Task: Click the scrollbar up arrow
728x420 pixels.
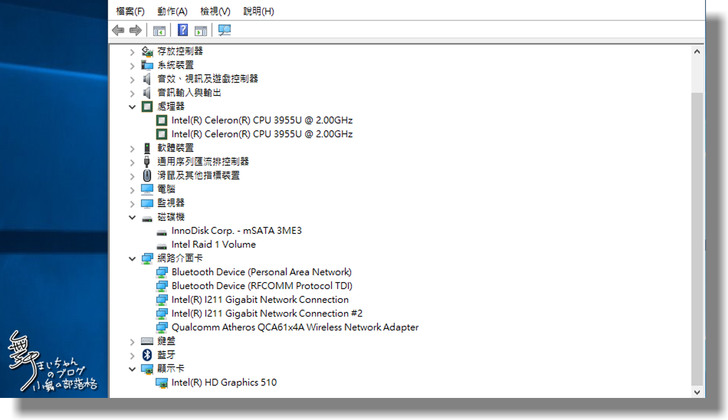Action: pos(697,52)
